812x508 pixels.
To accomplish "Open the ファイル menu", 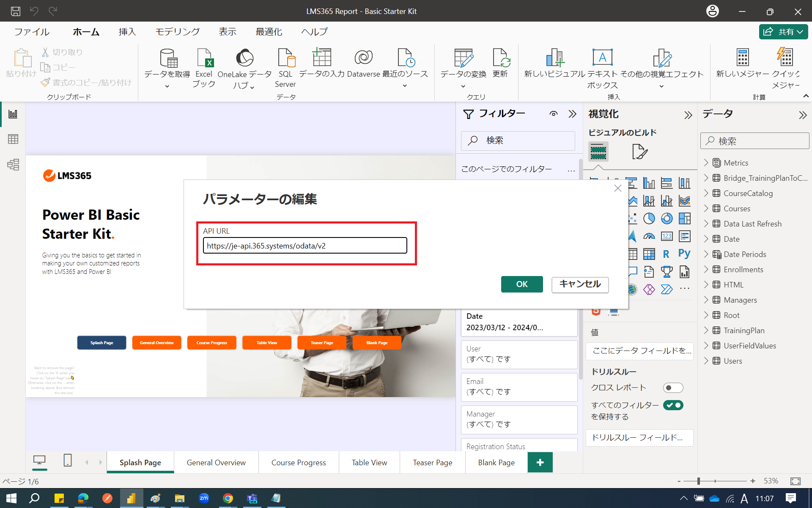I will [x=32, y=32].
